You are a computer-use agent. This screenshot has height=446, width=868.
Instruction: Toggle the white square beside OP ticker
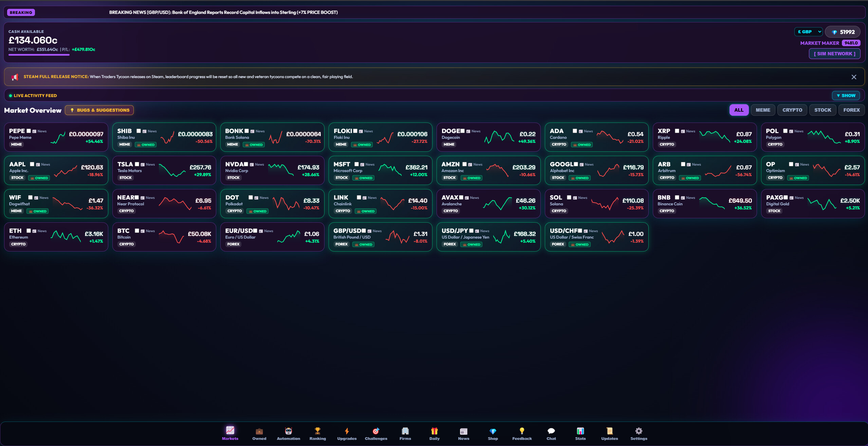(x=791, y=164)
